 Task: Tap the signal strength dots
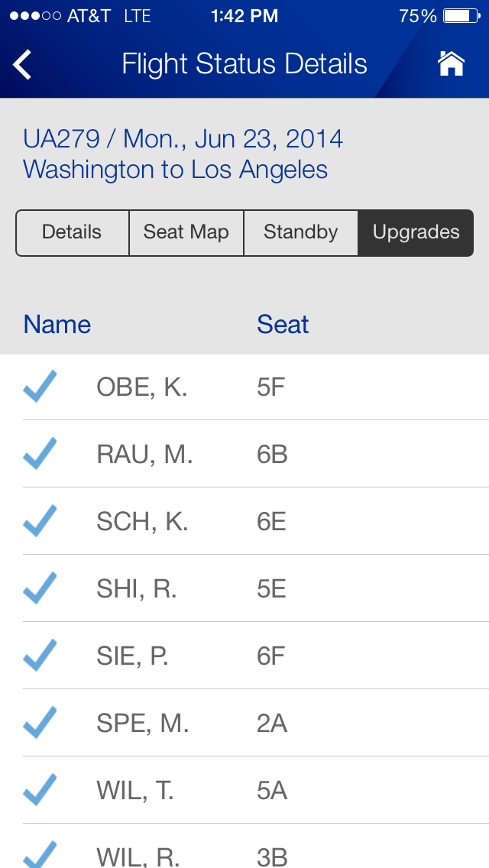coord(35,16)
